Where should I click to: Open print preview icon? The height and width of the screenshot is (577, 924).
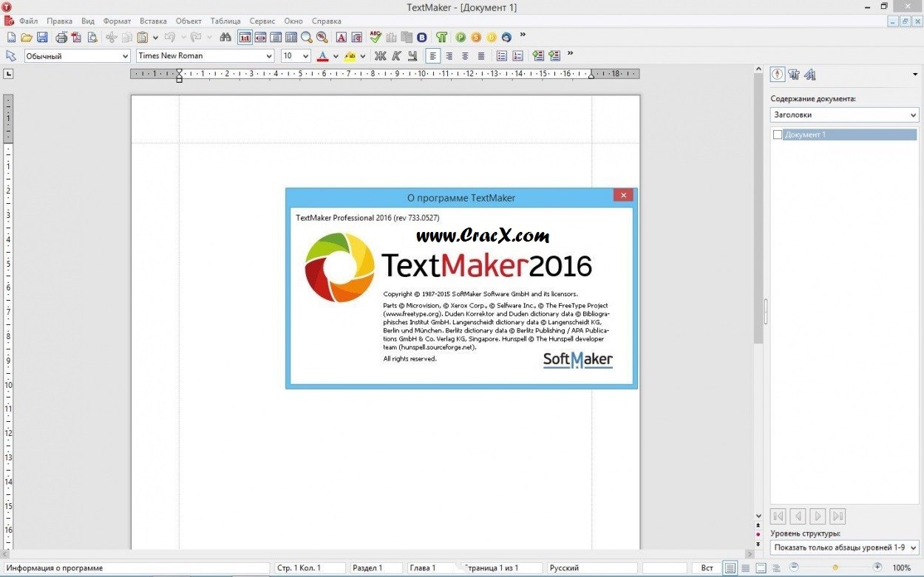pos(92,37)
